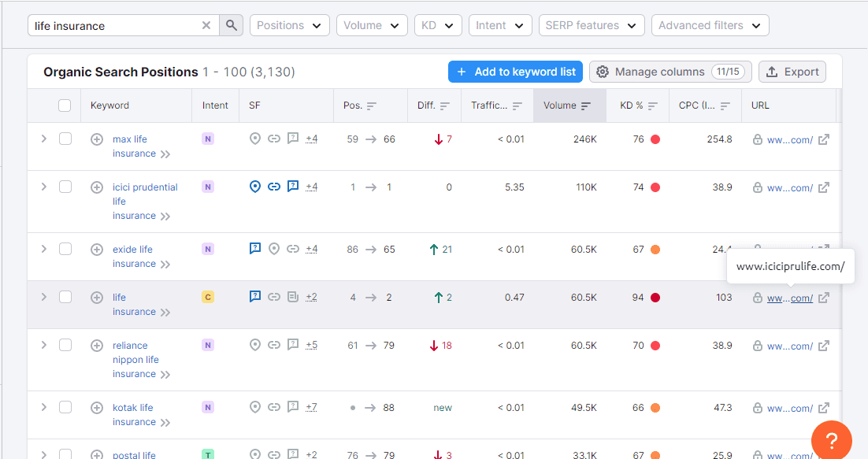868x459 pixels.
Task: Open external link for max life insurance URL
Action: pos(824,139)
